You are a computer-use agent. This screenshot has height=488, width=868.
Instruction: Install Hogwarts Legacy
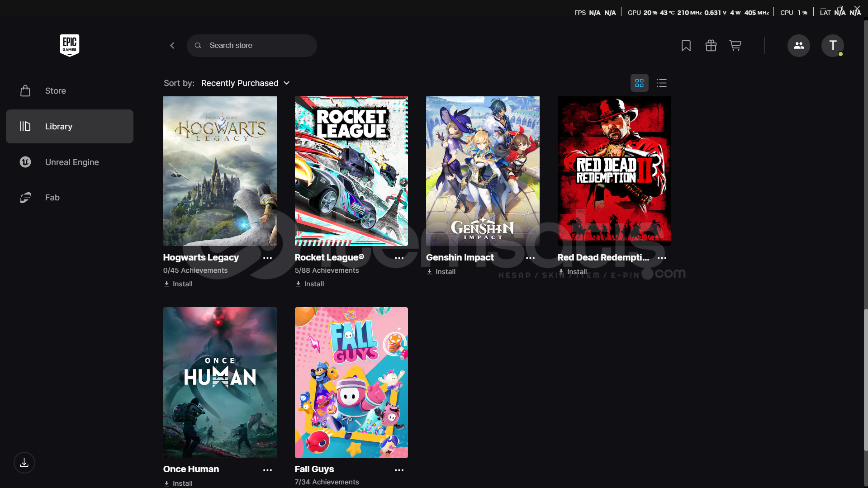[x=178, y=284]
